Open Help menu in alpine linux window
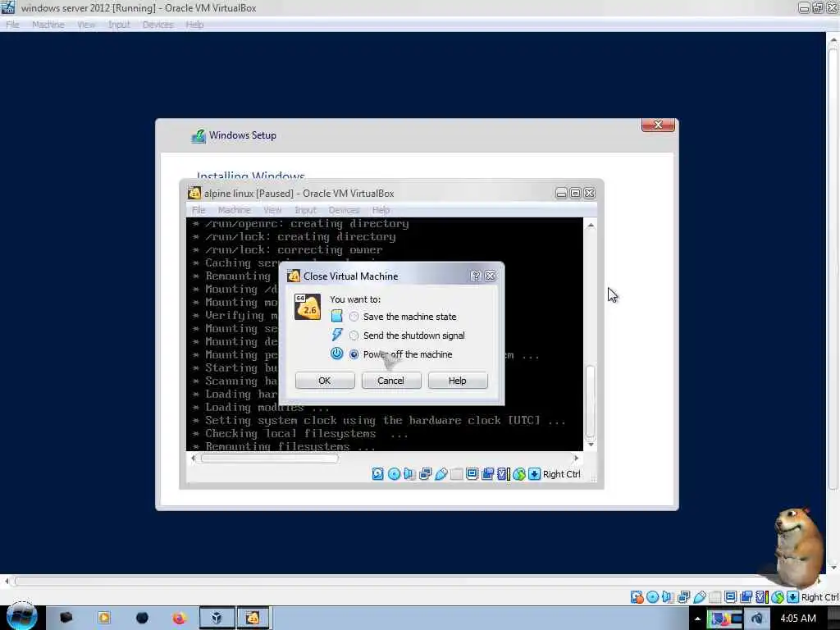 pyautogui.click(x=381, y=210)
